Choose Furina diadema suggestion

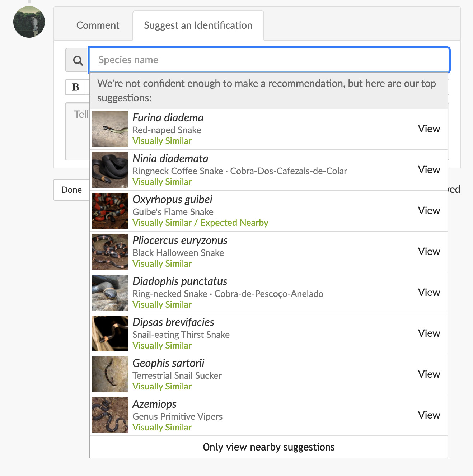(168, 118)
